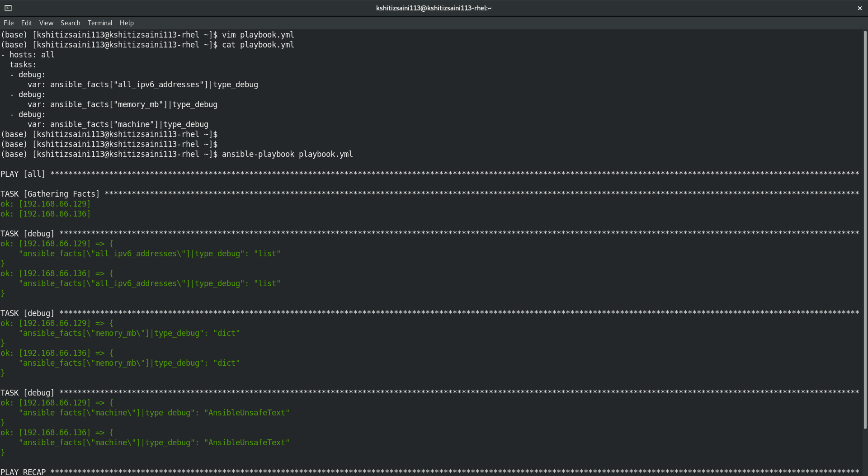This screenshot has height=476, width=868.
Task: Open the File menu
Action: (x=9, y=23)
